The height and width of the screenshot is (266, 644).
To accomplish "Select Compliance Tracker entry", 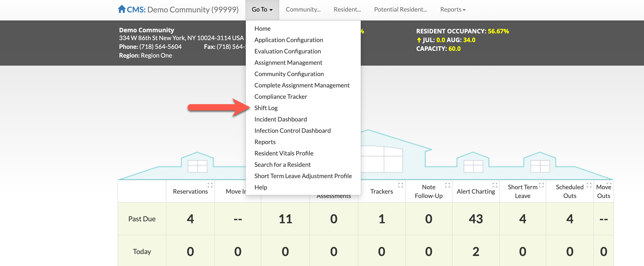I will click(280, 97).
